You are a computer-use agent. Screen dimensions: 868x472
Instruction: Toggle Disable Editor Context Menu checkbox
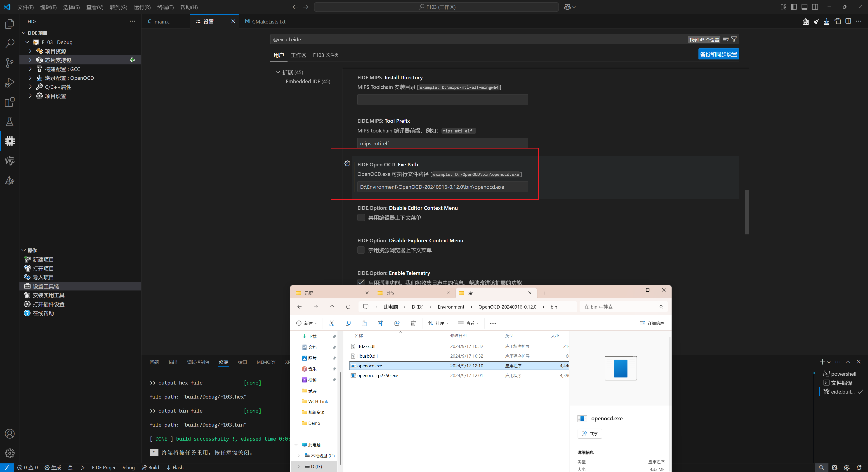(361, 218)
